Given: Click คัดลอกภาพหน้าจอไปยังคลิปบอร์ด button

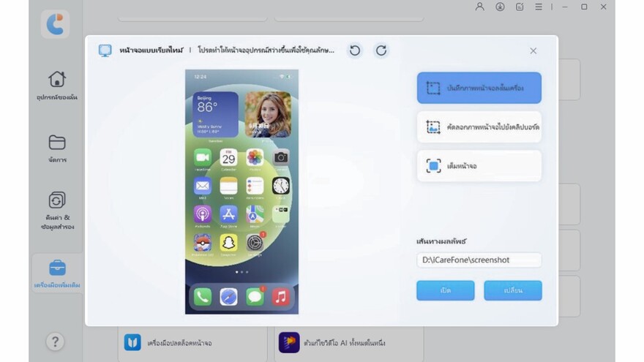Looking at the screenshot, I should [479, 127].
